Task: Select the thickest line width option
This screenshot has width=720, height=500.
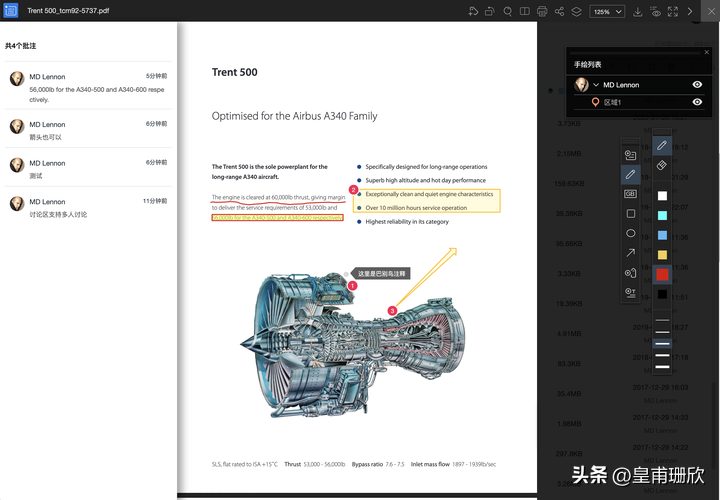Action: pos(662,366)
